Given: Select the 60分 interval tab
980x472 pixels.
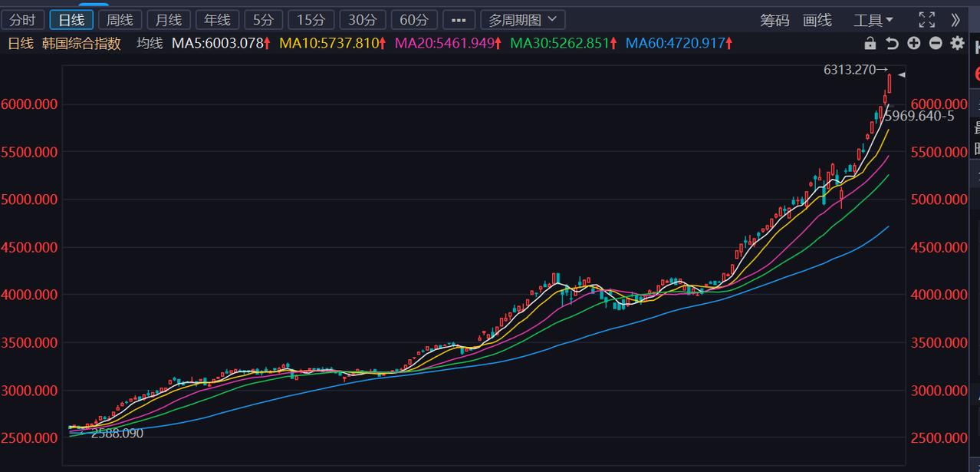Looking at the screenshot, I should [414, 20].
